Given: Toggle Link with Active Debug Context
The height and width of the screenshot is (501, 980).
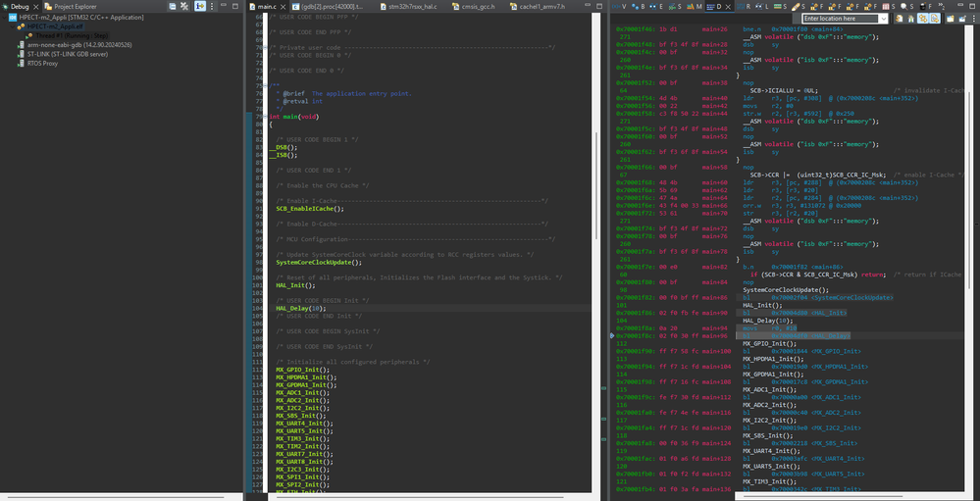Looking at the screenshot, I should pos(922,19).
